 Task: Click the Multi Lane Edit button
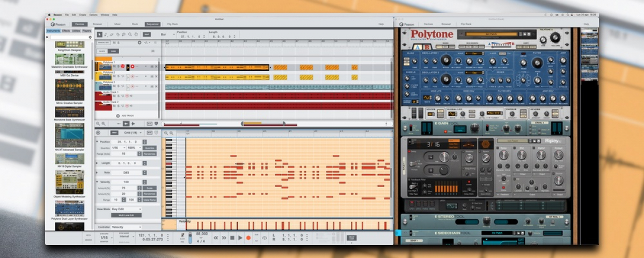(x=126, y=215)
